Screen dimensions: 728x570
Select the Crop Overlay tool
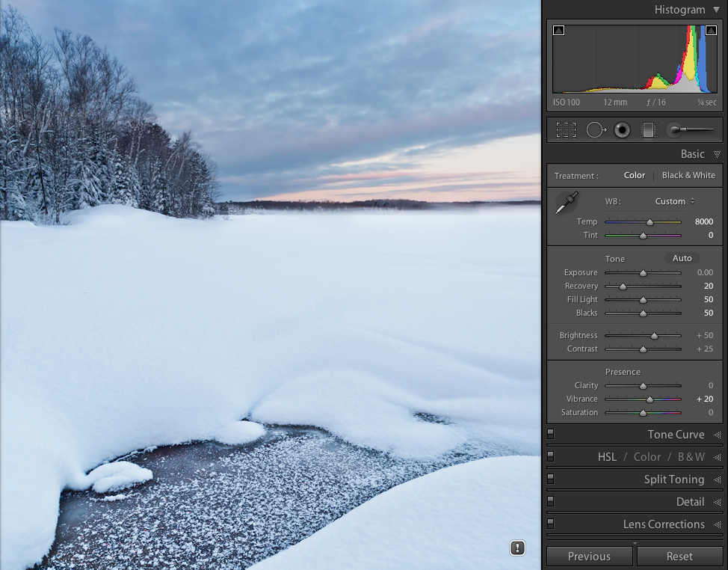pyautogui.click(x=566, y=130)
